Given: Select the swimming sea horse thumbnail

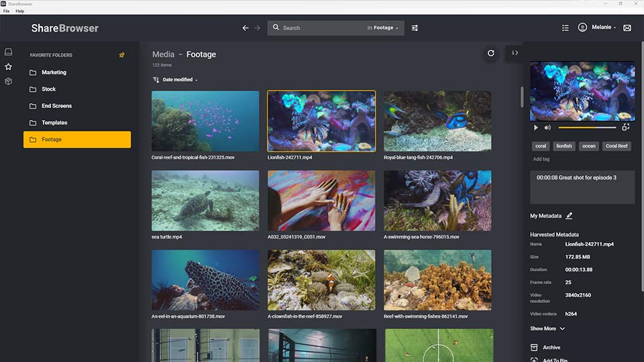Looking at the screenshot, I should pos(437,200).
